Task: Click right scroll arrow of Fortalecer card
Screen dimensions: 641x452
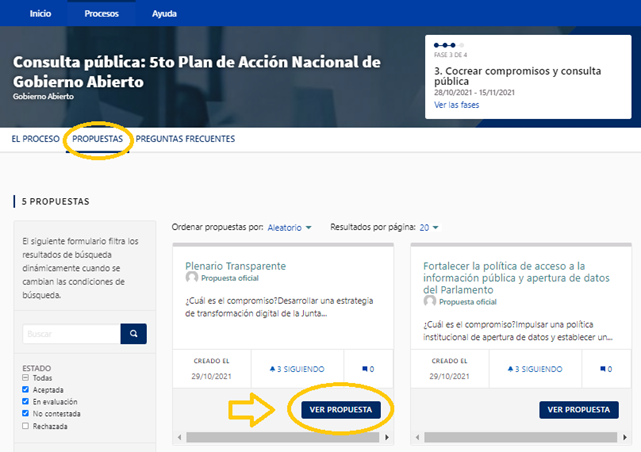Action: [625, 437]
